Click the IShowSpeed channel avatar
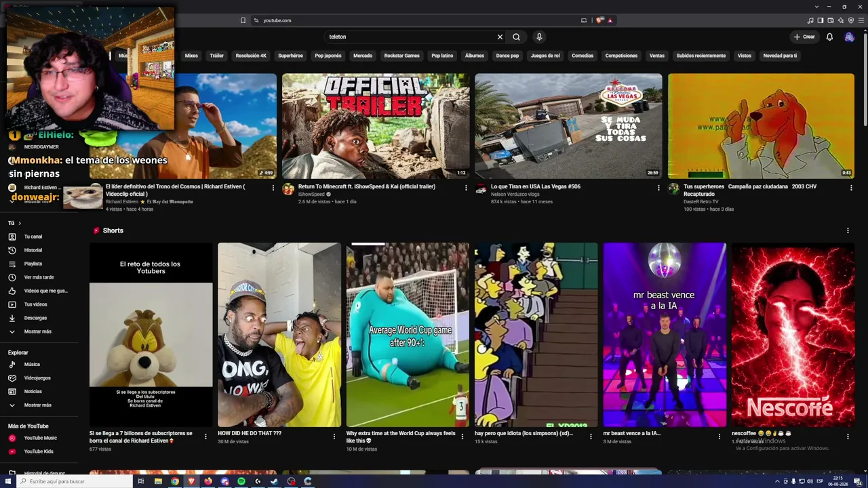868x488 pixels. coord(288,189)
